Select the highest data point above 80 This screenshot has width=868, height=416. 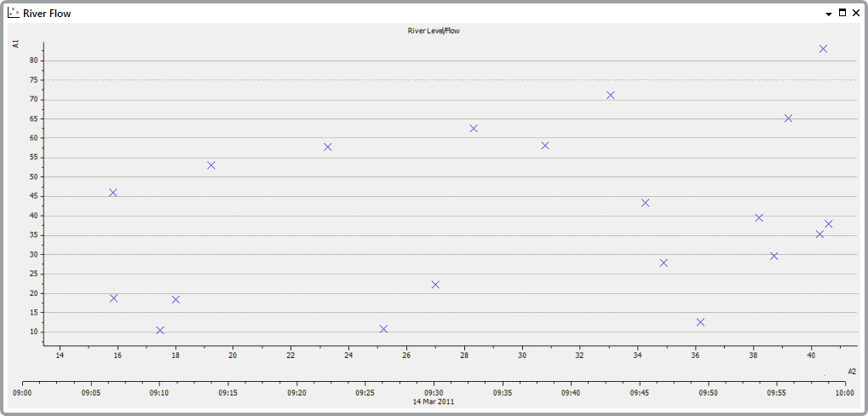(x=823, y=49)
